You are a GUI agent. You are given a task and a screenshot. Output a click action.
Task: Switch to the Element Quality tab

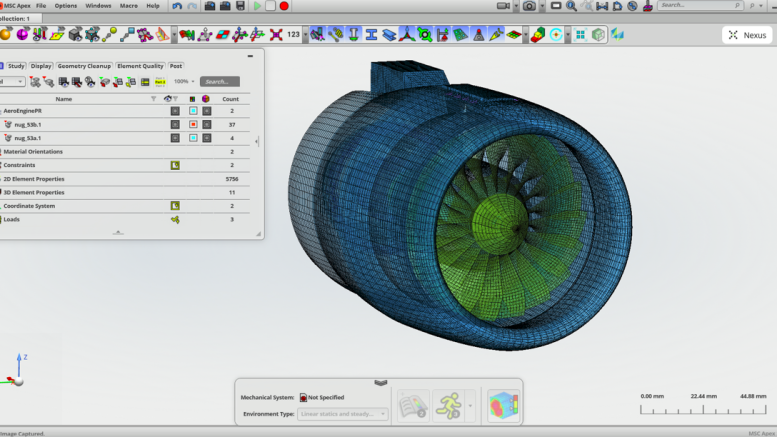140,66
